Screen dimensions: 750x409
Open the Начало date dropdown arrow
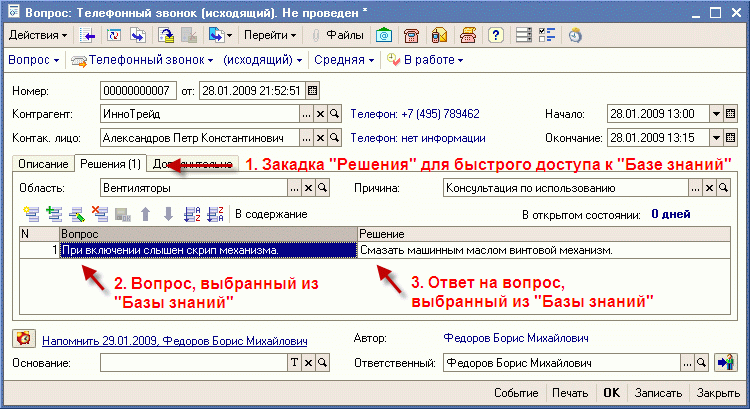tap(716, 114)
